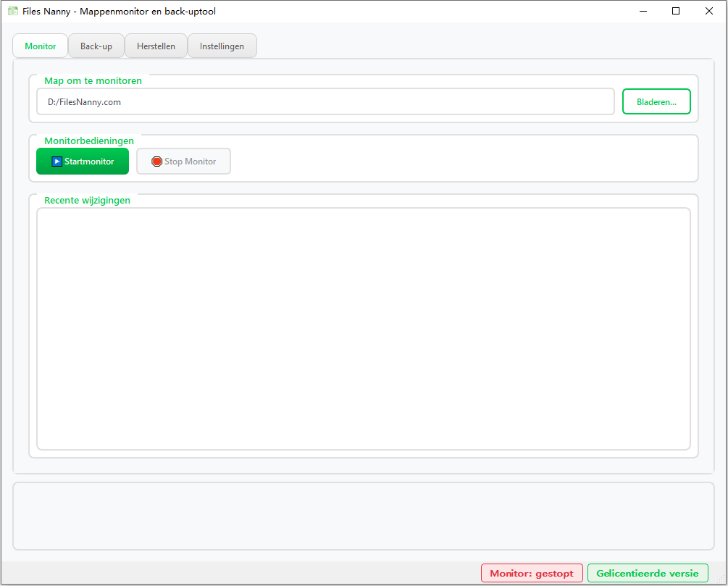Click the disabled Stop Monitor button
Viewport: 728px width, 586px height.
pos(183,162)
